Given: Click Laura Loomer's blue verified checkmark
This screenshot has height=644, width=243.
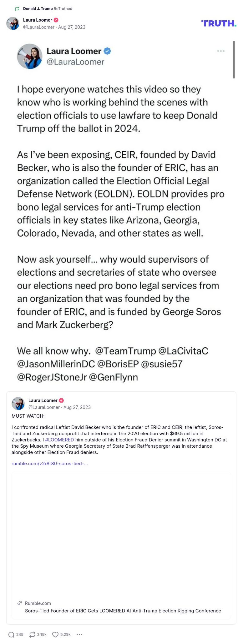Looking at the screenshot, I should click(x=106, y=51).
